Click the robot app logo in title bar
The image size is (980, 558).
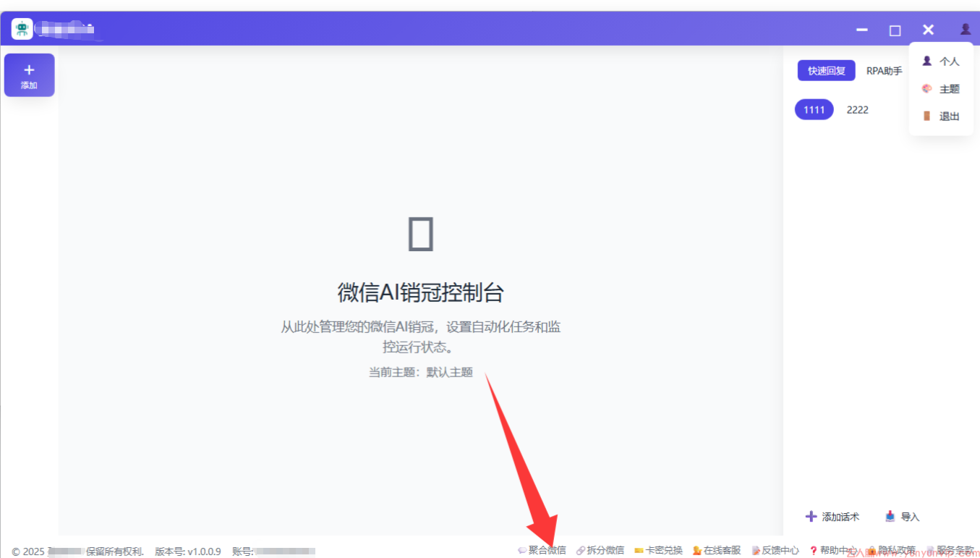(22, 29)
